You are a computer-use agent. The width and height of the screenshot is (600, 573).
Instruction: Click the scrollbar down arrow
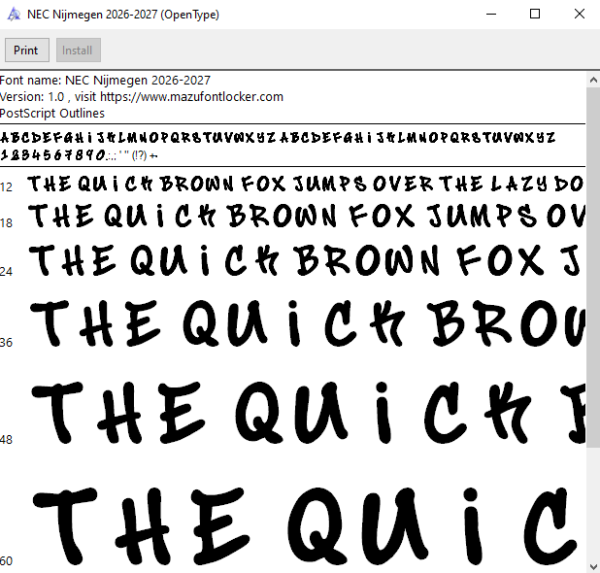[593, 566]
